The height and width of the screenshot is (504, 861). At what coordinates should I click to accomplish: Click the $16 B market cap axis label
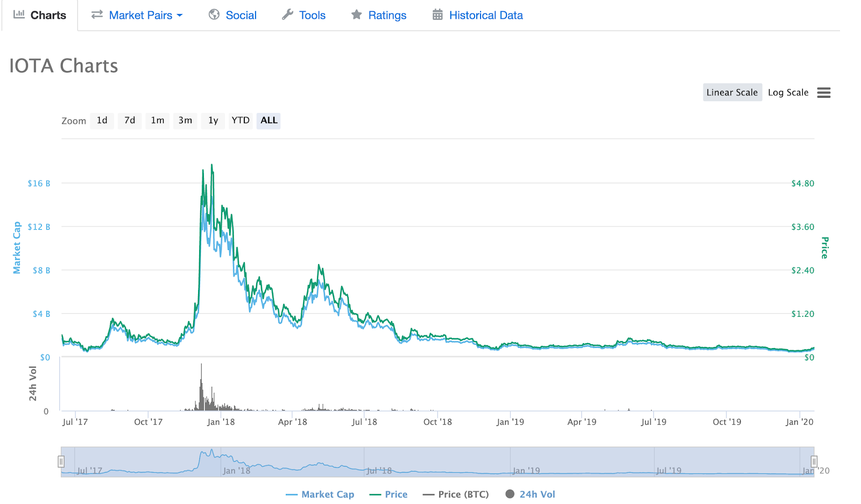39,183
